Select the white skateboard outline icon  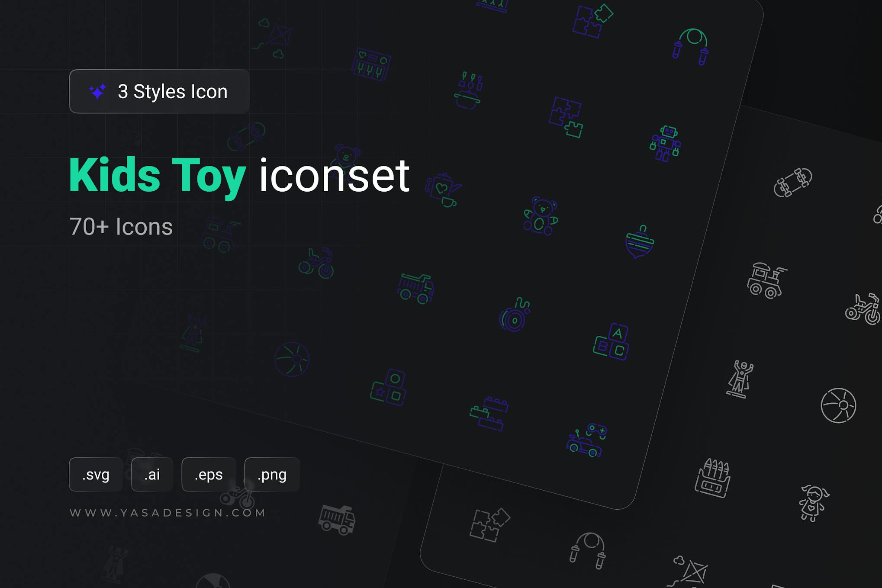793,183
